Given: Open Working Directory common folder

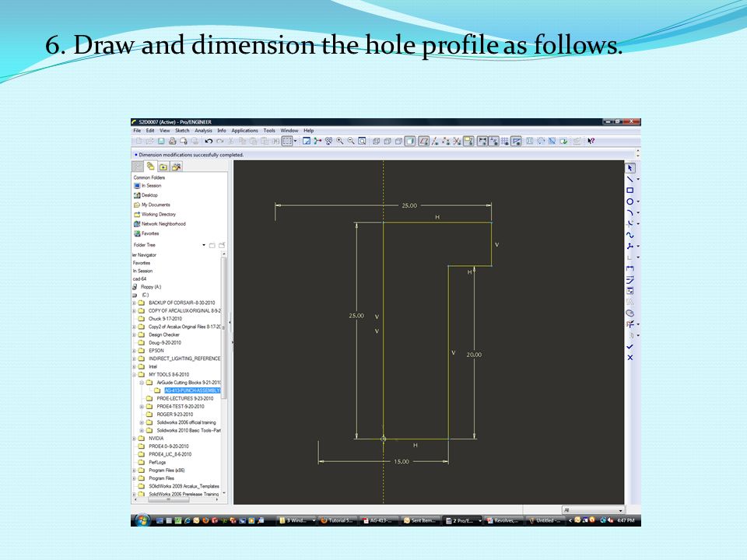Looking at the screenshot, I should click(x=155, y=215).
